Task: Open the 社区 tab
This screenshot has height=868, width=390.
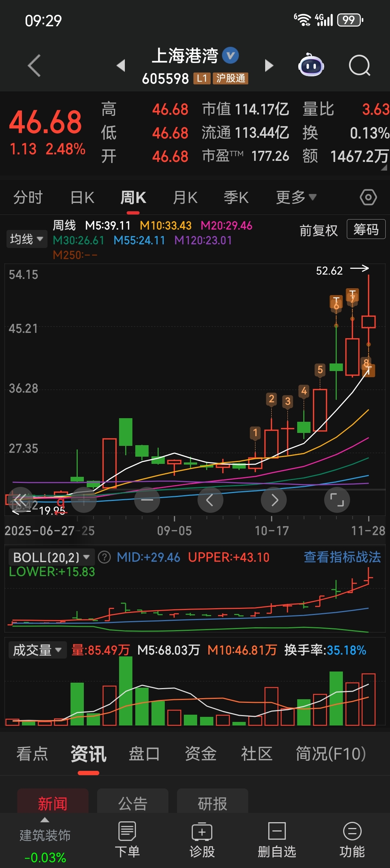Action: [257, 754]
